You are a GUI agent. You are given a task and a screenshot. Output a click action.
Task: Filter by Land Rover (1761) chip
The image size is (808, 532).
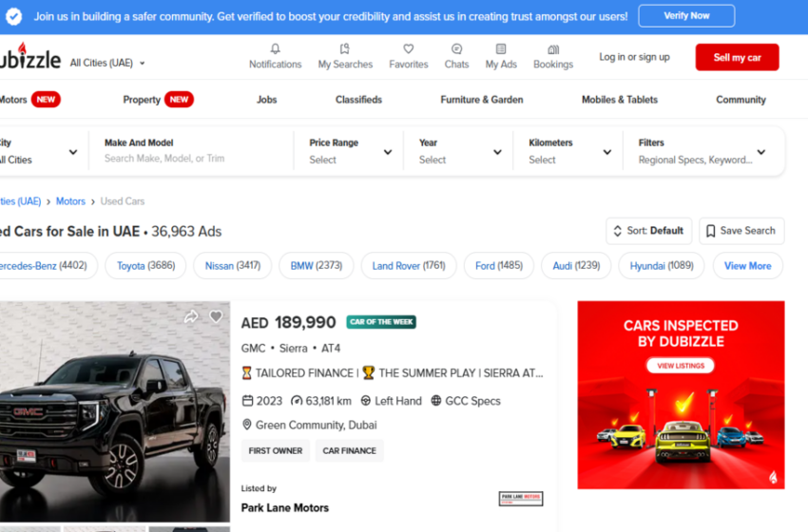409,266
